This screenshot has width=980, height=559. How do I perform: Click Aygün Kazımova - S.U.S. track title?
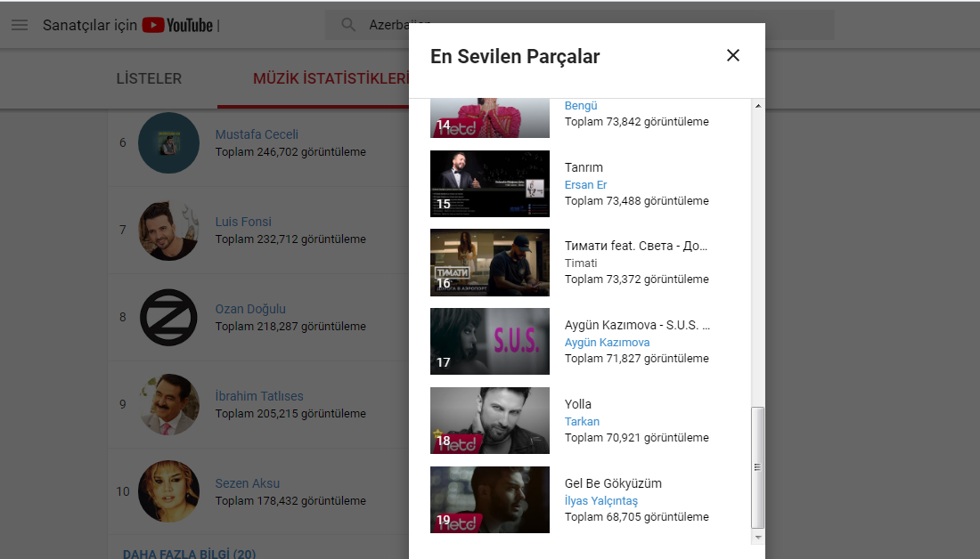(x=637, y=326)
